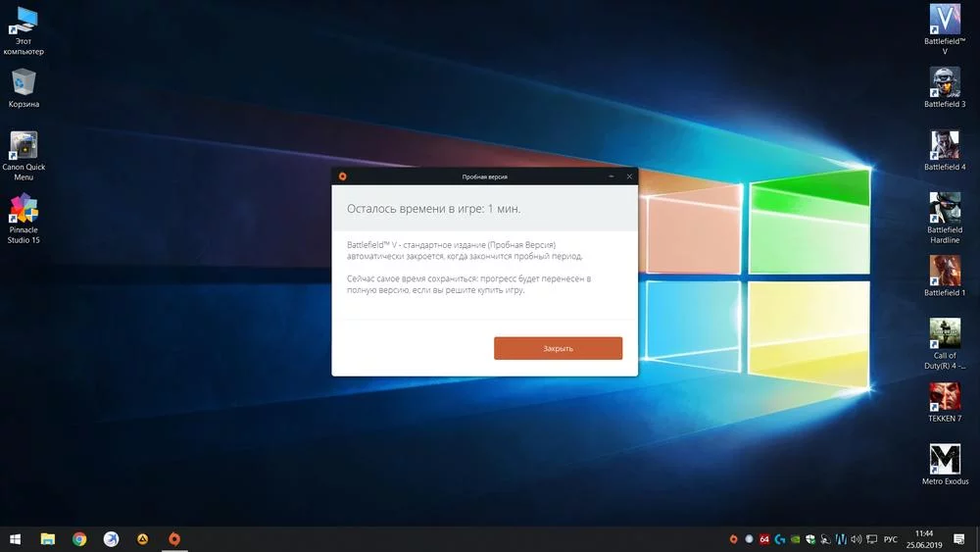Select Battlefield 1 desktop shortcut
Viewport: 980px width, 552px height.
(945, 276)
